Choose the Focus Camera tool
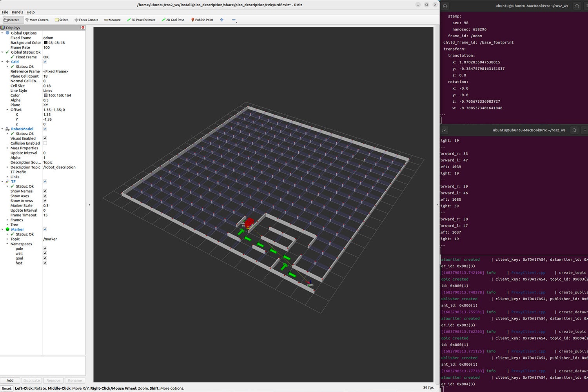 click(x=86, y=20)
